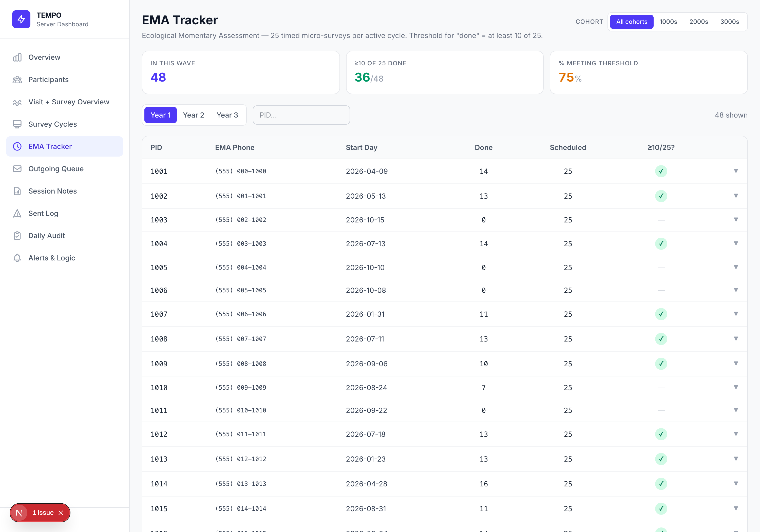Click the Session Notes document icon
The height and width of the screenshot is (532, 760).
click(17, 191)
